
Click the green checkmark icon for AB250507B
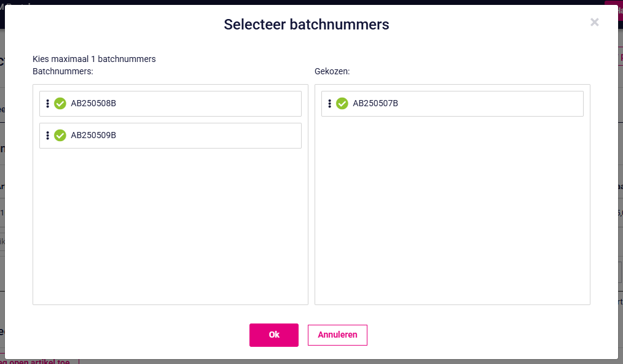click(342, 104)
